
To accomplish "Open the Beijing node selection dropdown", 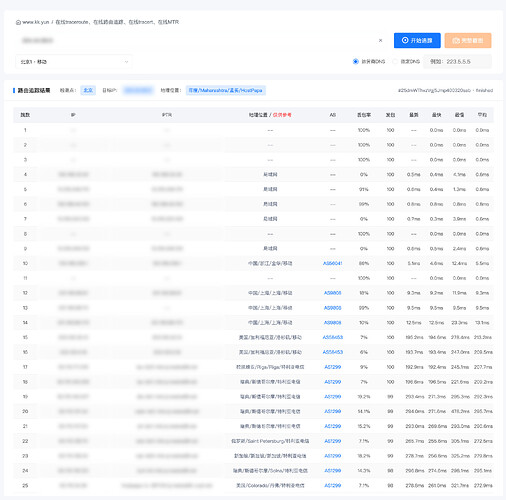I will coord(74,62).
